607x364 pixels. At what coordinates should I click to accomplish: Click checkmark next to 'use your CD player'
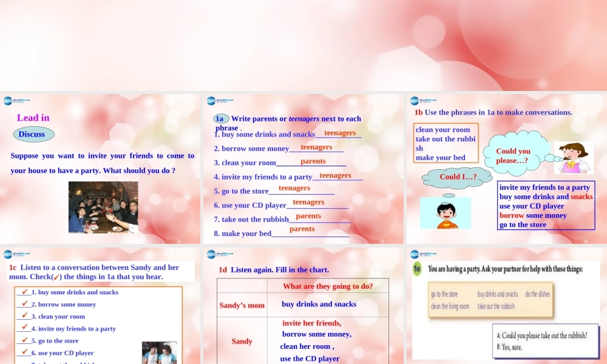coord(25,352)
